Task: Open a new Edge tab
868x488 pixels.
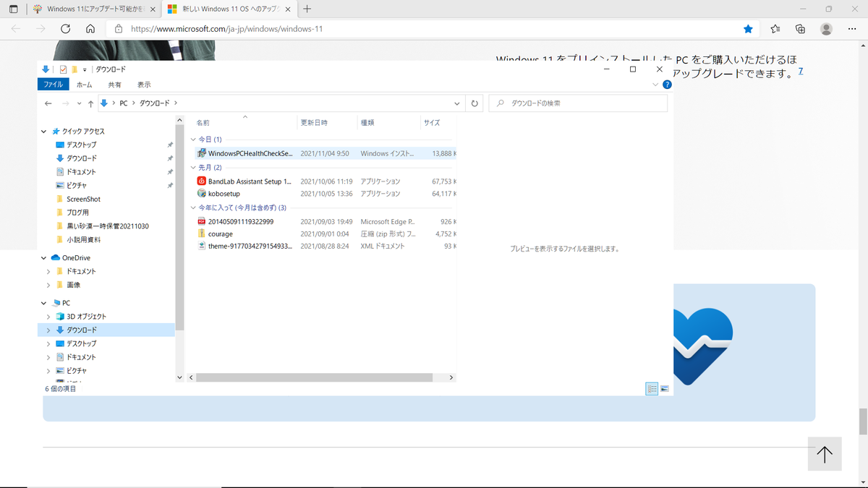Action: click(x=307, y=9)
